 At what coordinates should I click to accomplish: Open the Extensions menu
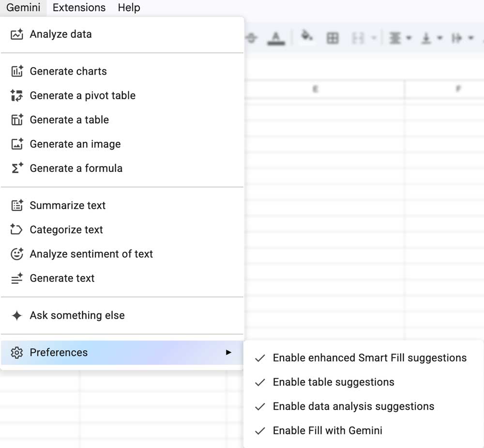pyautogui.click(x=79, y=7)
